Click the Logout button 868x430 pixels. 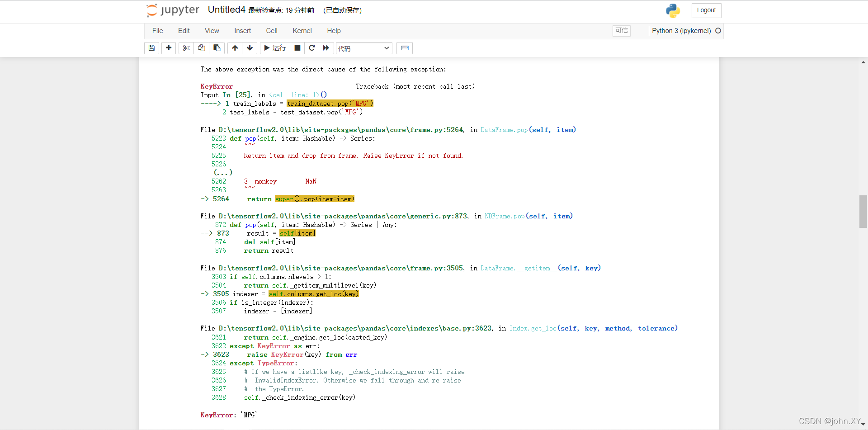point(706,10)
